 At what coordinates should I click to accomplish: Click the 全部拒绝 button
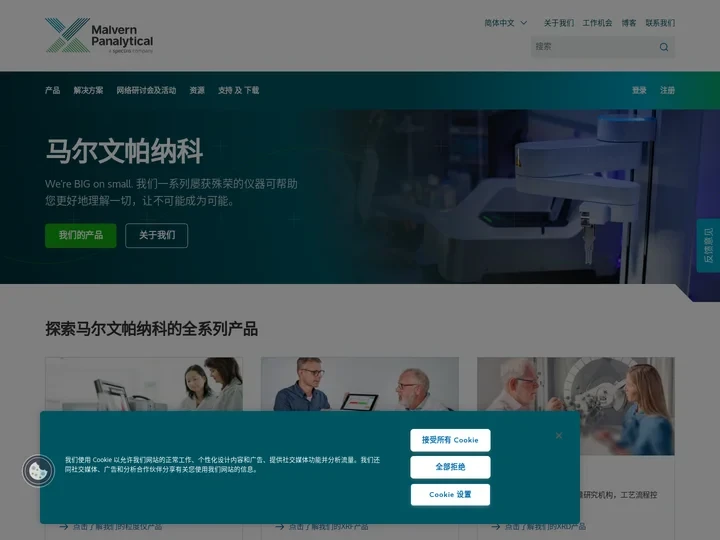450,467
